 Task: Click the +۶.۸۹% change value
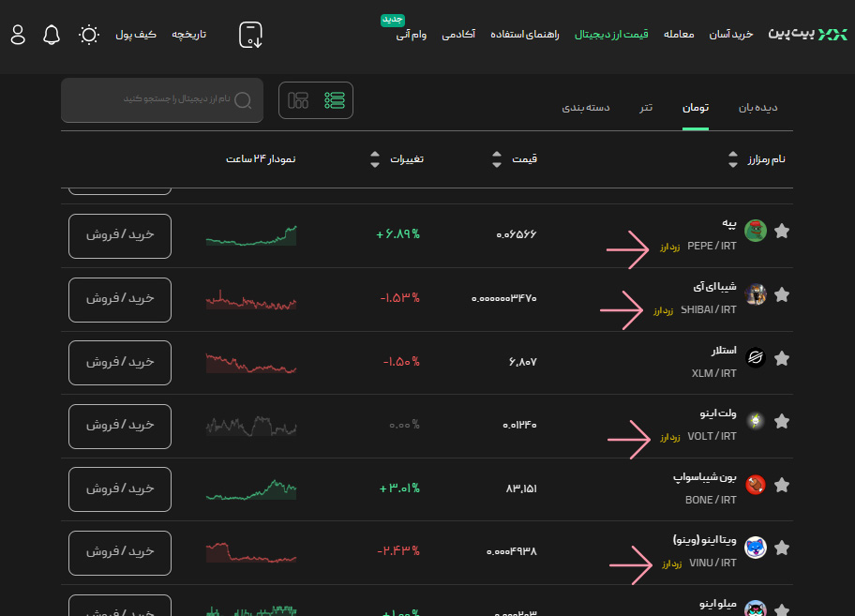[397, 234]
